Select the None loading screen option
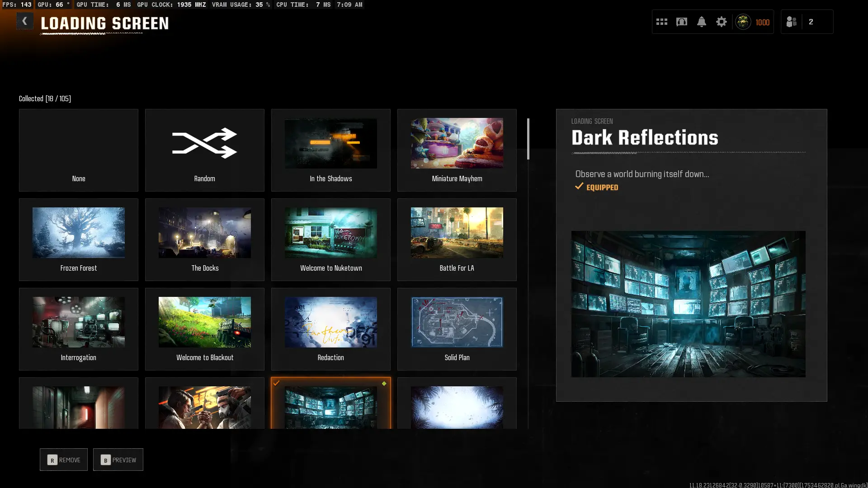Image resolution: width=868 pixels, height=488 pixels. click(79, 150)
